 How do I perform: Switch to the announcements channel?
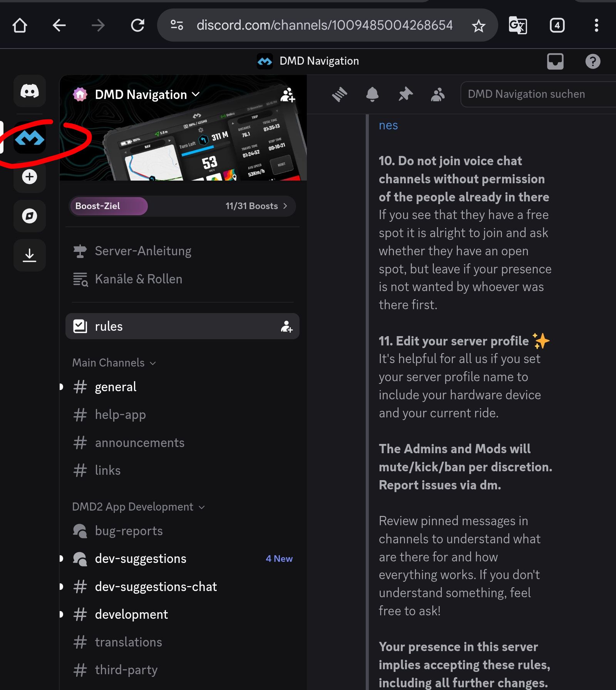(139, 443)
